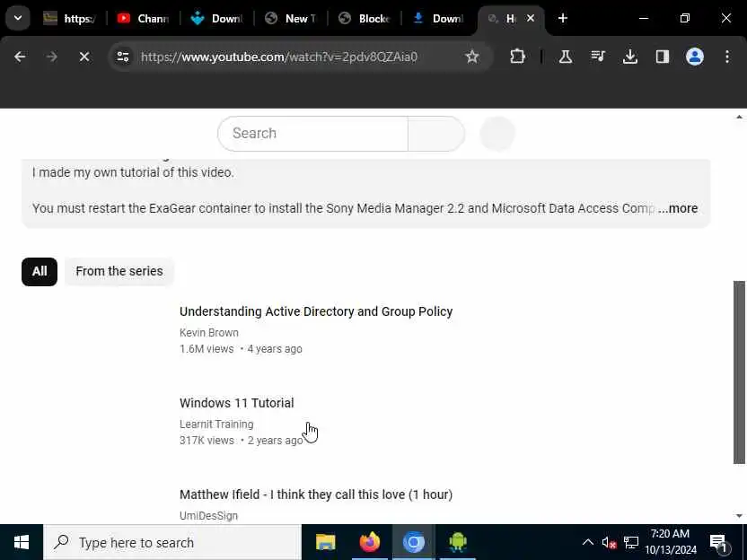Click the scrollbar down arrow
This screenshot has height=560, width=747.
coord(739,516)
